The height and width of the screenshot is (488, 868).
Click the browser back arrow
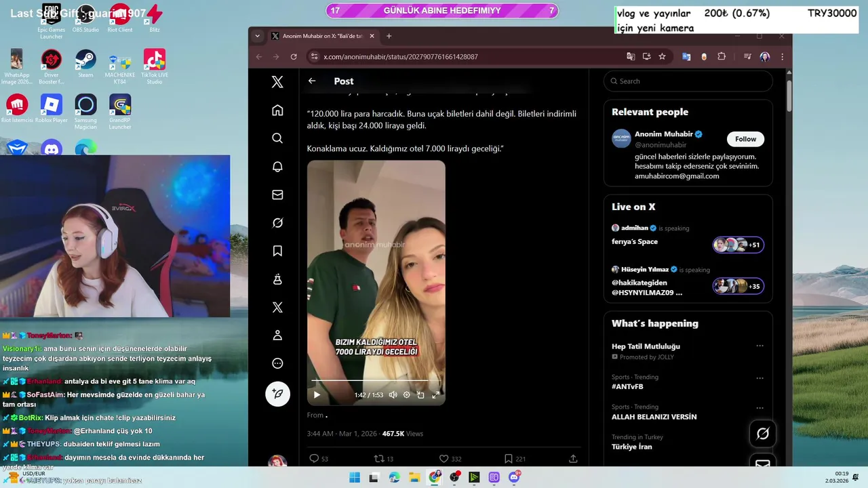point(258,56)
